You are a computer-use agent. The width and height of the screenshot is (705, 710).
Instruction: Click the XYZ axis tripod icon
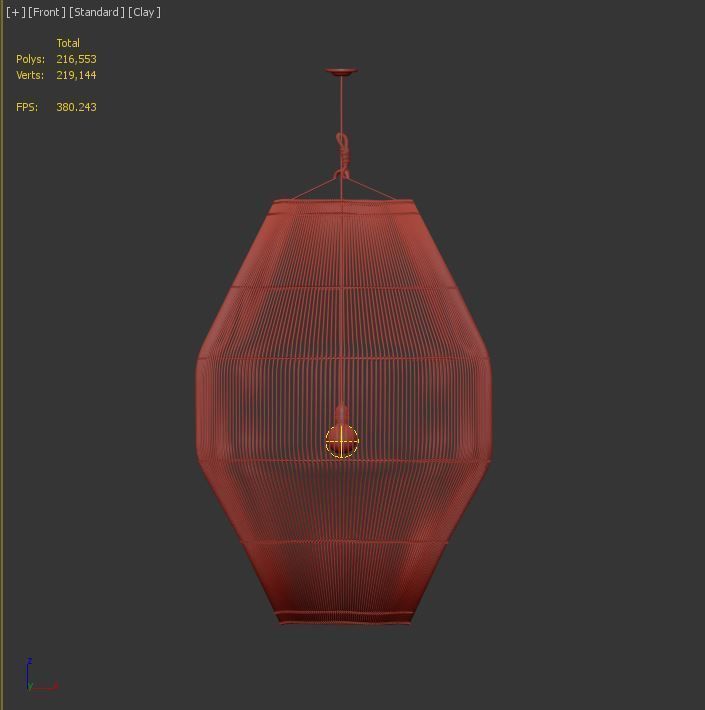coord(42,675)
